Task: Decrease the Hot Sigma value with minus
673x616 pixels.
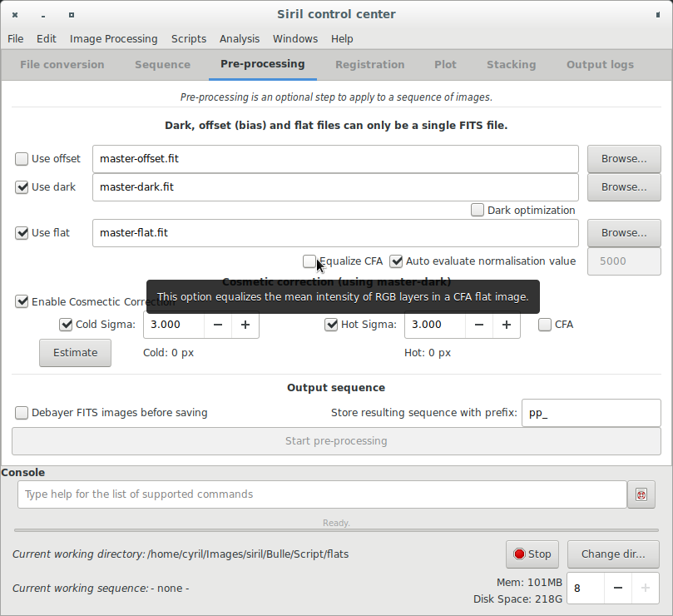Action: (479, 325)
